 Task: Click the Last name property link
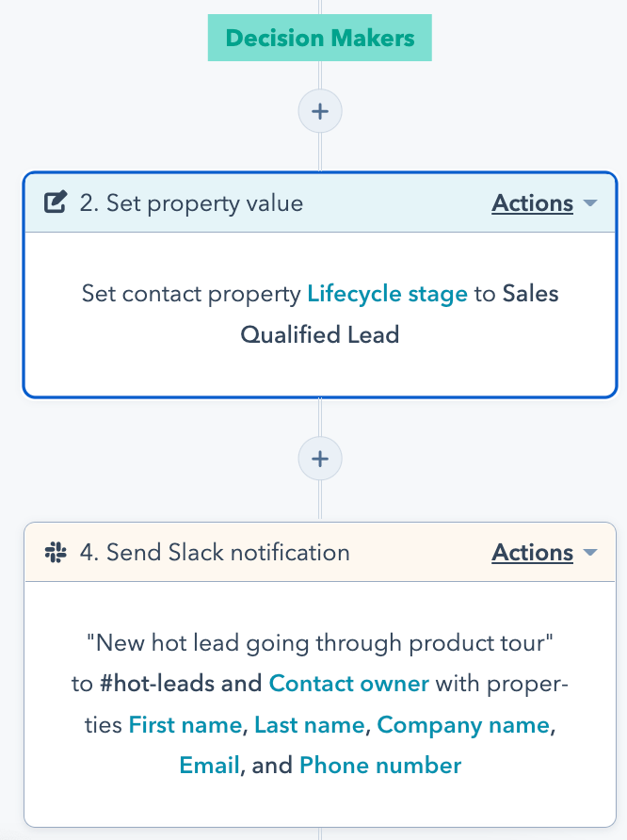point(310,724)
